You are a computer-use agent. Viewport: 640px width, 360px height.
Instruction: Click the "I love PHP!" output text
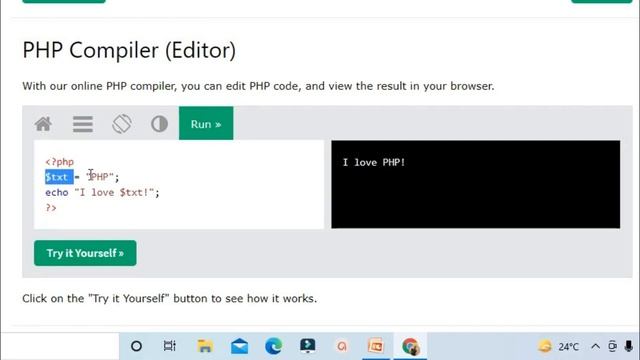(x=373, y=162)
